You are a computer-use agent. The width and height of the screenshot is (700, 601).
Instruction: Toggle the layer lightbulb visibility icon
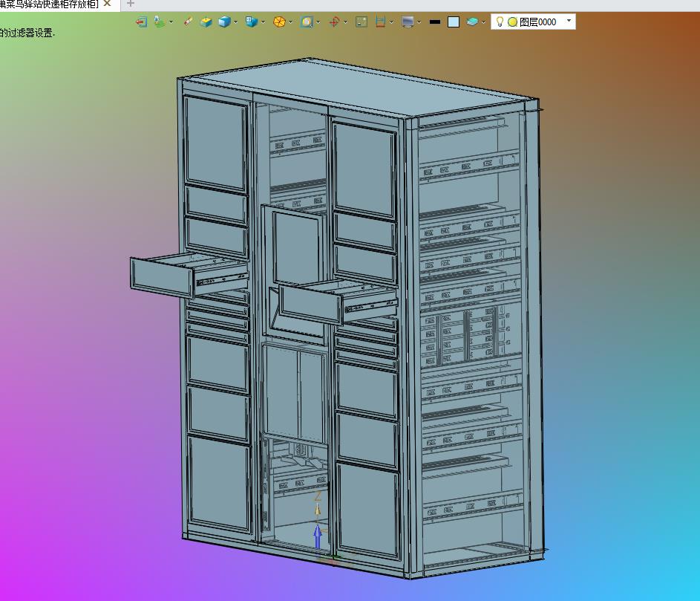(500, 22)
